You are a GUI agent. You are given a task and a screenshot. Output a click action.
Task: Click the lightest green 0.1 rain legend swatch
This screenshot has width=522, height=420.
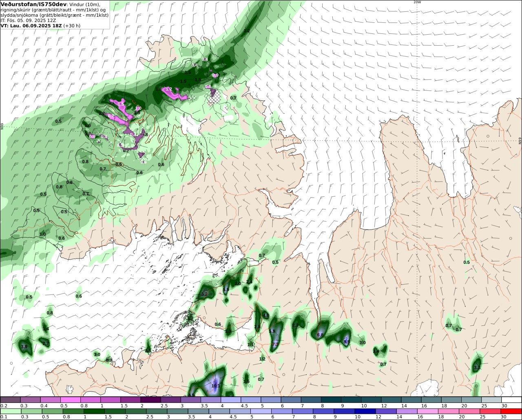pos(10,411)
